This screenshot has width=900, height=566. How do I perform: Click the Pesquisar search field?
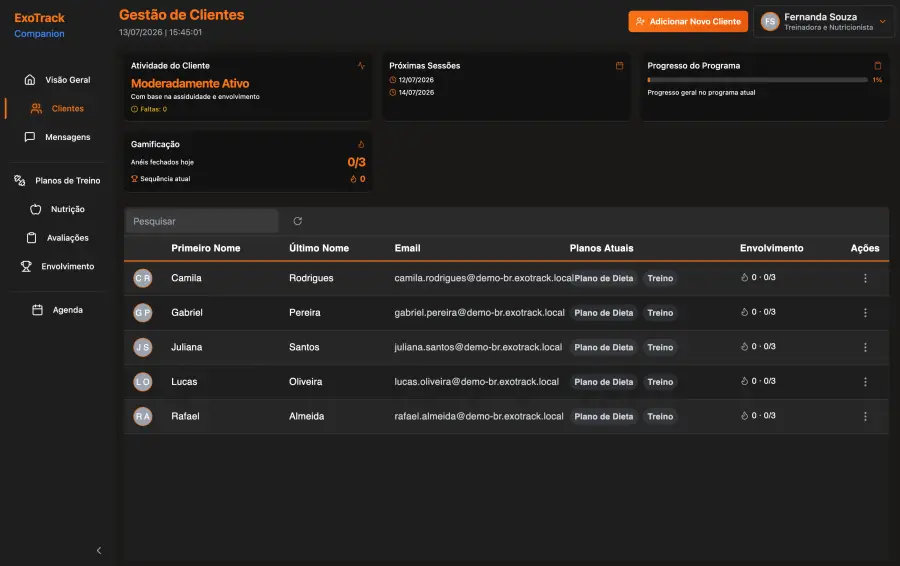coord(202,221)
